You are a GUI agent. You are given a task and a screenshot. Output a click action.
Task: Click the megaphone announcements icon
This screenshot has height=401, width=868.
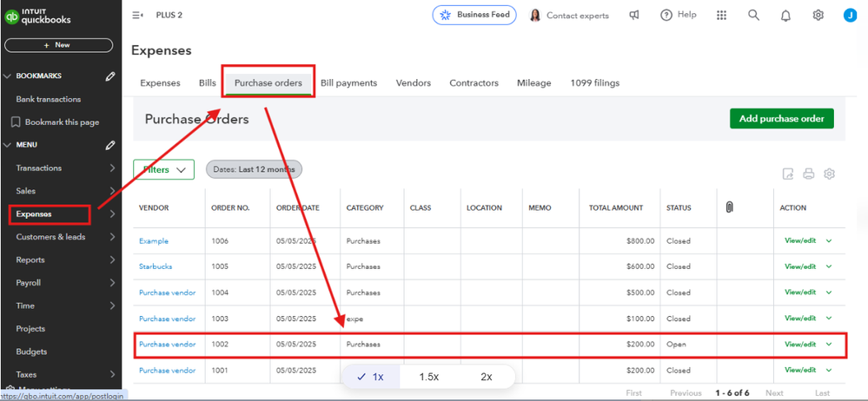click(634, 15)
